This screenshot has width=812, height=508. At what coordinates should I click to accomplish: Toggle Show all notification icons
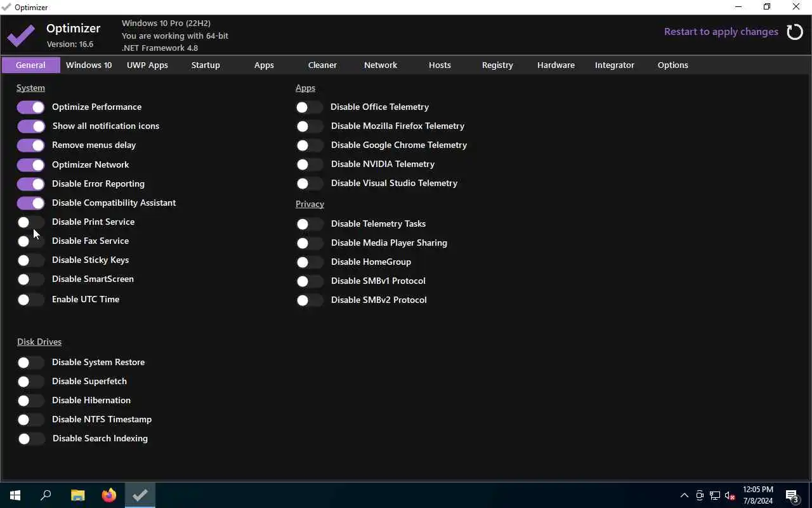click(30, 126)
